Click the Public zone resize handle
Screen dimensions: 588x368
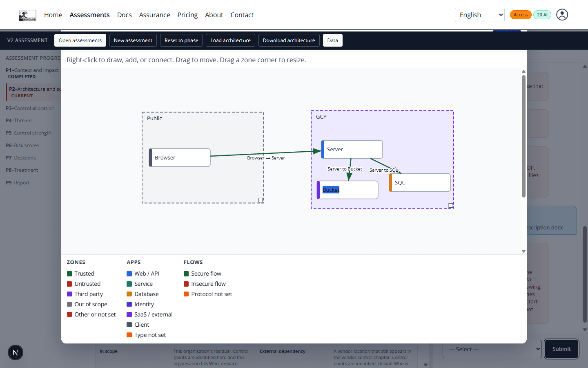click(x=261, y=200)
